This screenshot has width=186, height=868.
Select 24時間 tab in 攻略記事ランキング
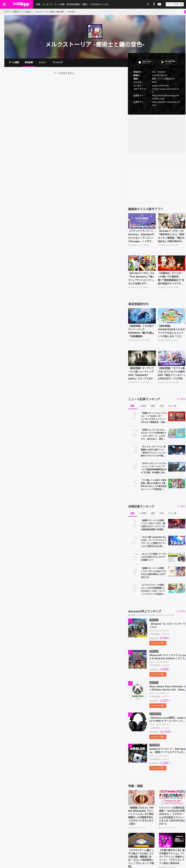tap(143, 514)
